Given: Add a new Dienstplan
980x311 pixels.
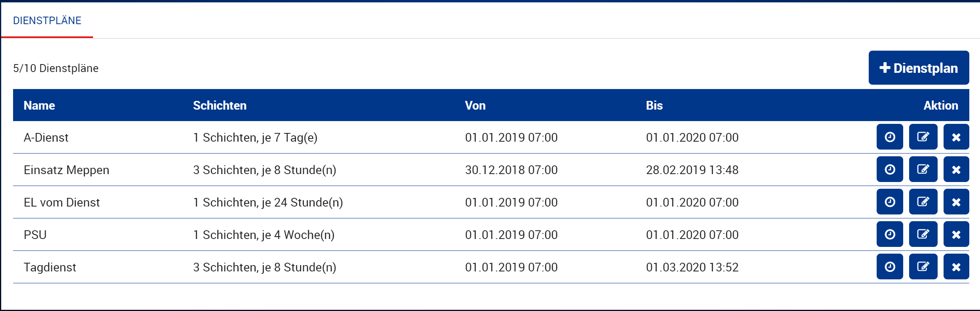Looking at the screenshot, I should [x=919, y=68].
